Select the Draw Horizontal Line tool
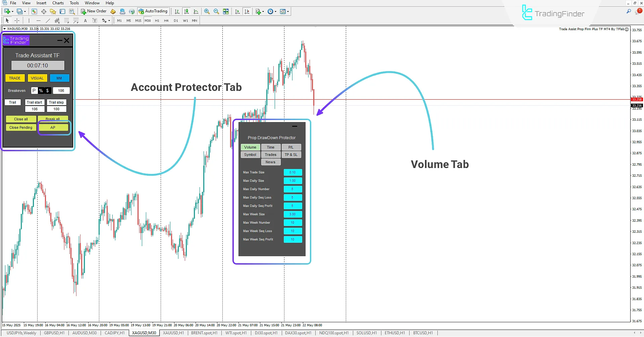Screen dimensions: 644x337 (x=38, y=20)
